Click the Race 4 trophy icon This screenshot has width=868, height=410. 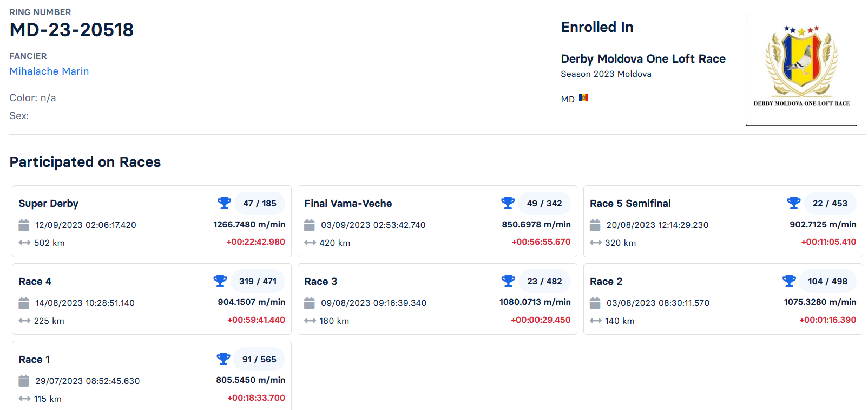pos(220,281)
